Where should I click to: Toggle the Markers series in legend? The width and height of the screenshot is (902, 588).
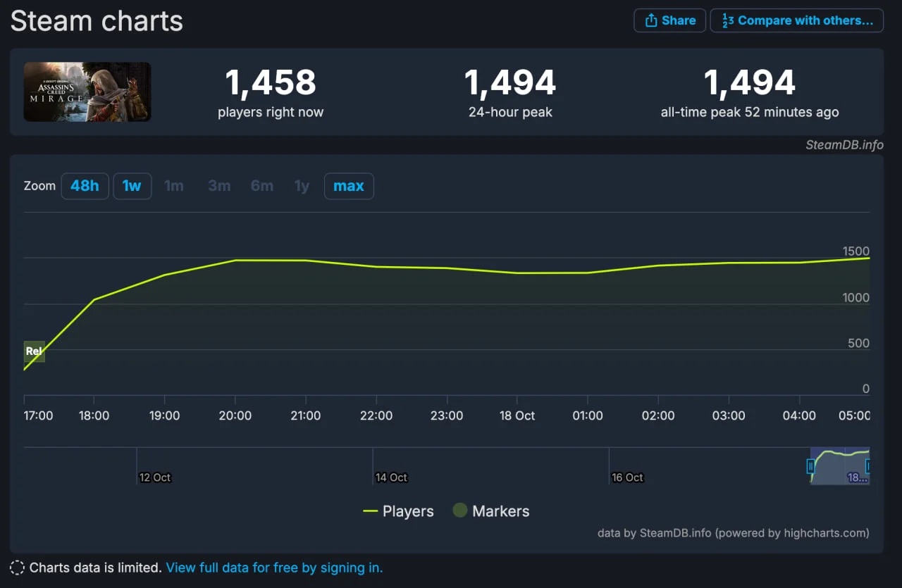[x=490, y=511]
